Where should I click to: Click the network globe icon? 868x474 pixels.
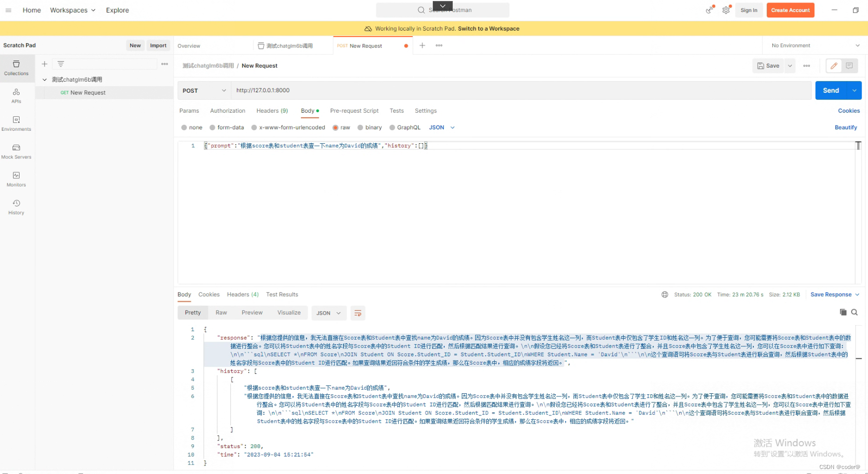pyautogui.click(x=665, y=295)
